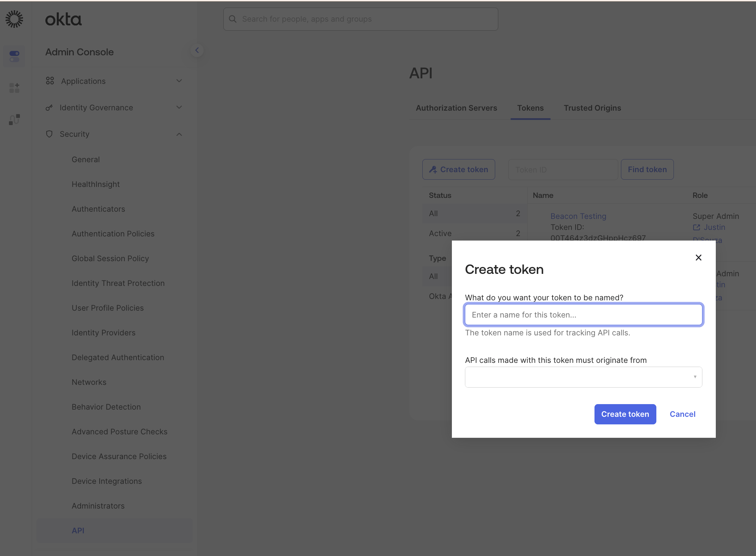Open the workflows icon in left rail

tap(14, 120)
